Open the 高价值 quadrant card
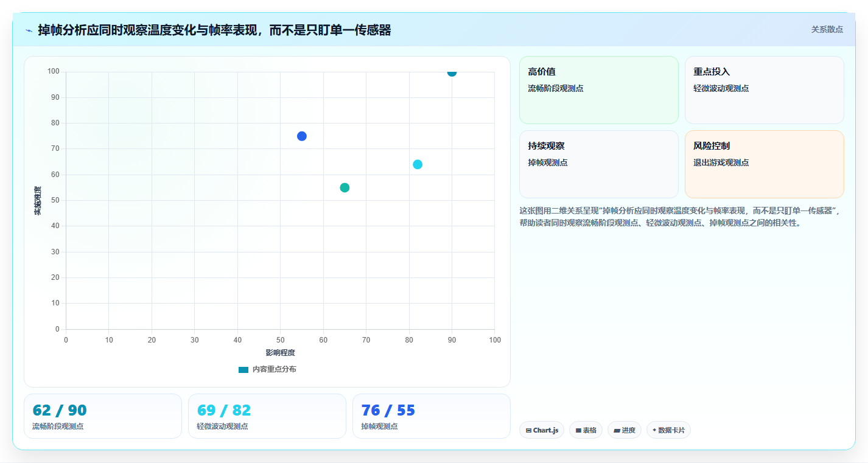 [x=599, y=90]
